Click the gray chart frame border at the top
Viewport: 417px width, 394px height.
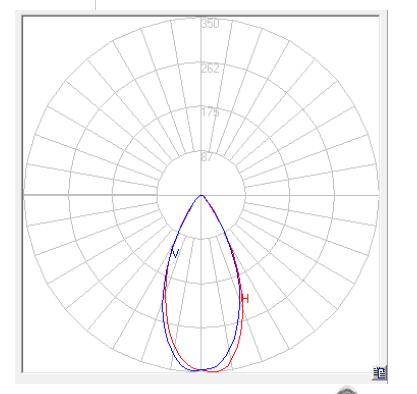coord(201,15)
